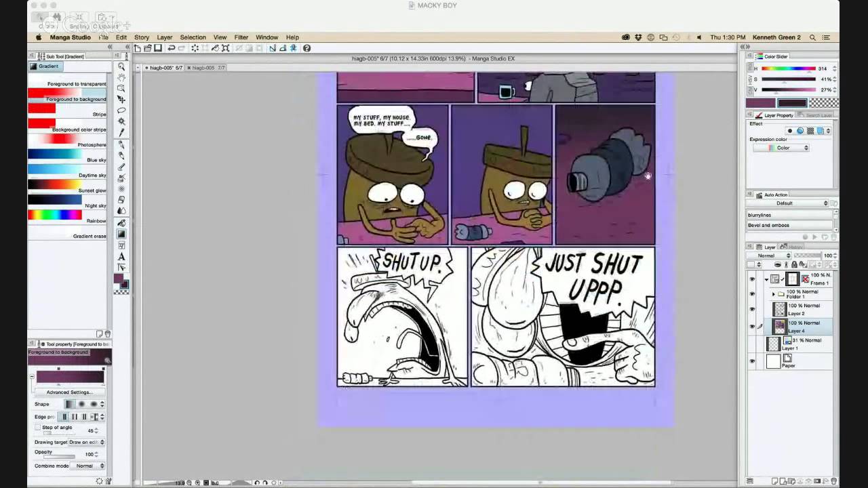Open the Layer menu
This screenshot has height=488, width=868.
tap(165, 37)
